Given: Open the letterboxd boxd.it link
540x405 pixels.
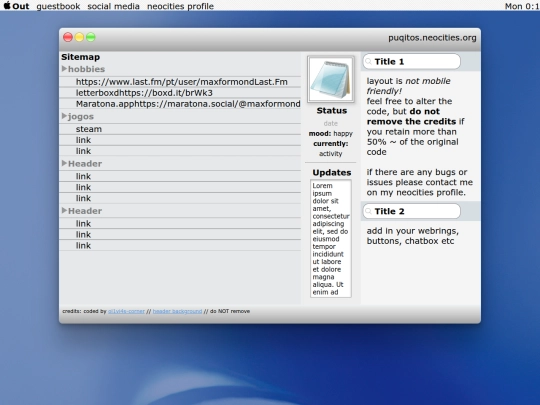Looking at the screenshot, I should pos(144,93).
